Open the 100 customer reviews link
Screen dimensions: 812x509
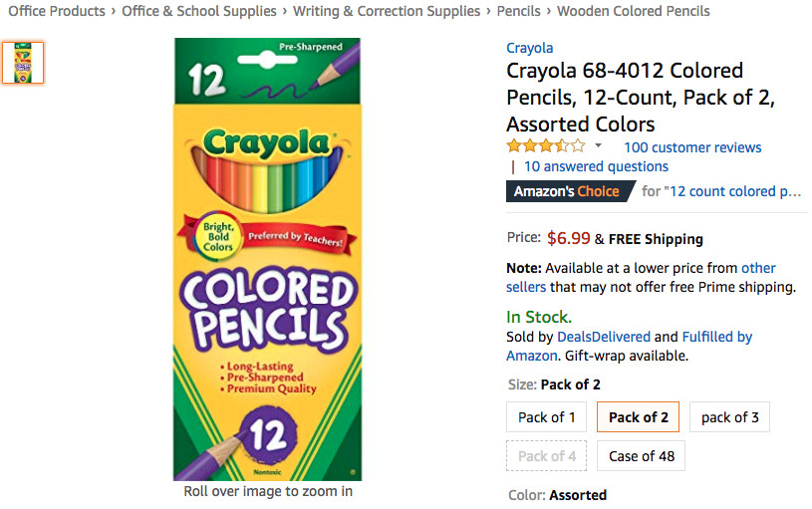pos(692,147)
